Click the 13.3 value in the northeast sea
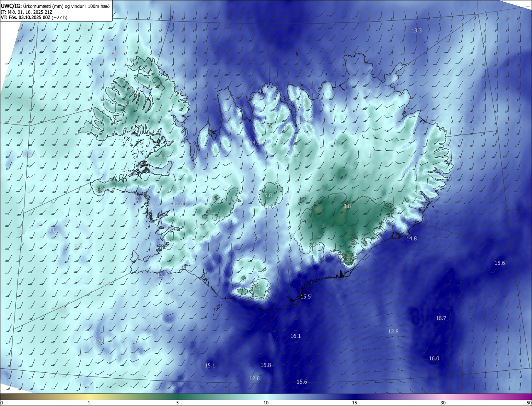Viewport: 532px width, 406px height. (416, 31)
